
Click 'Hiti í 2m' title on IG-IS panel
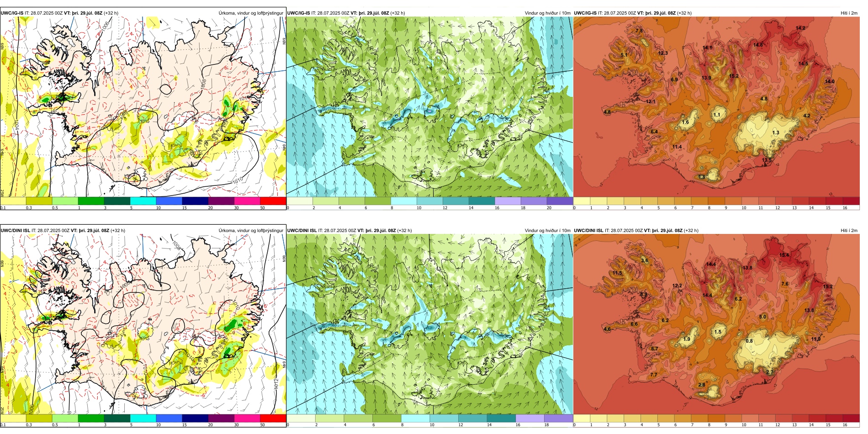(x=849, y=13)
